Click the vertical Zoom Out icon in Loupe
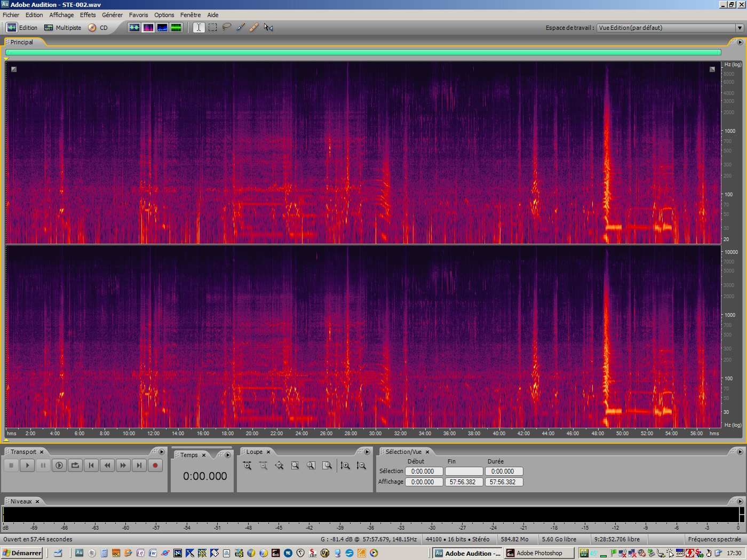 361,466
